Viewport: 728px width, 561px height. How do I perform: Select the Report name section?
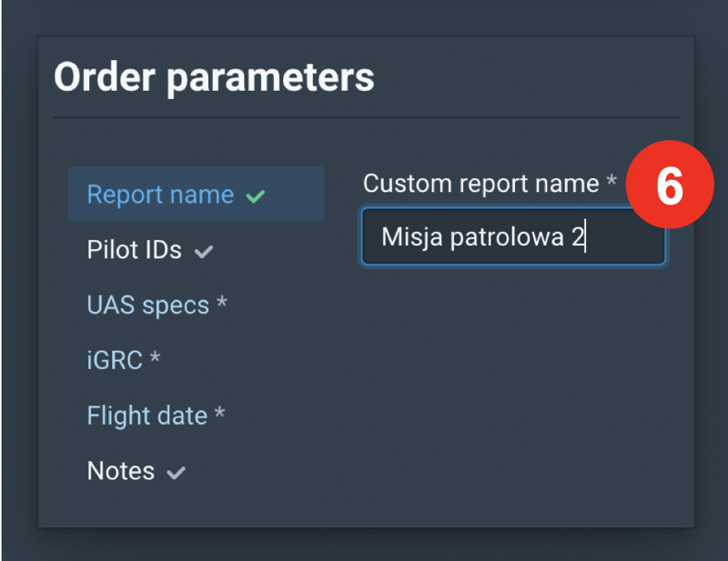160,195
